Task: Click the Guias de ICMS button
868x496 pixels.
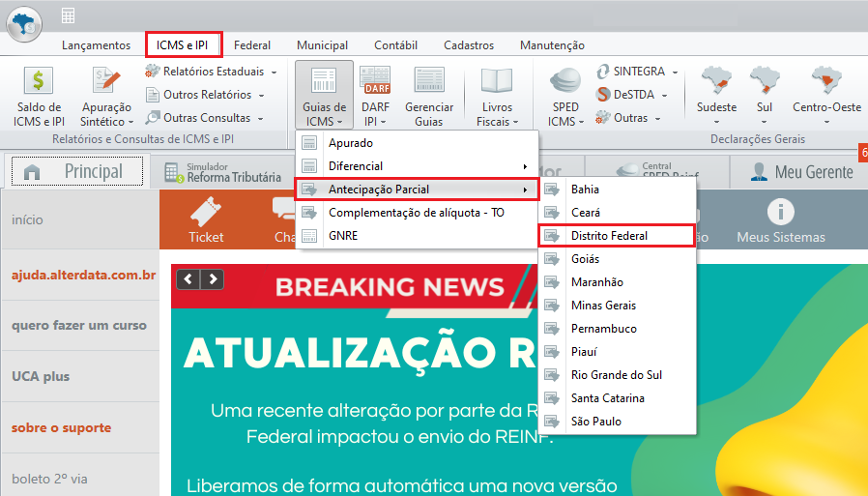Action: pyautogui.click(x=325, y=95)
